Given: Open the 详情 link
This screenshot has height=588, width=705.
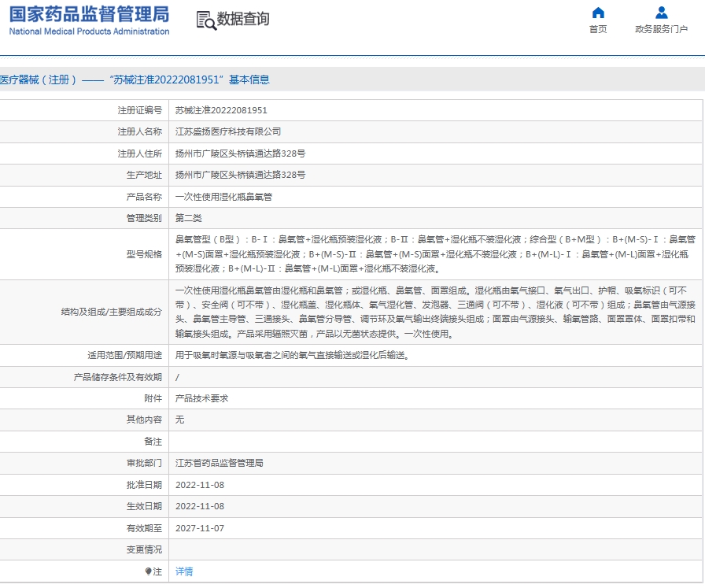Looking at the screenshot, I should click(x=184, y=571).
